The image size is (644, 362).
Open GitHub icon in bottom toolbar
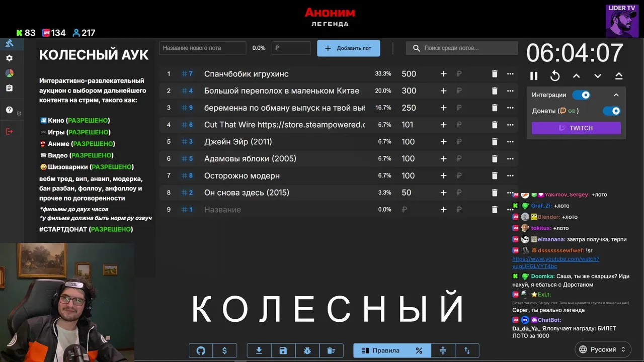[x=201, y=350]
